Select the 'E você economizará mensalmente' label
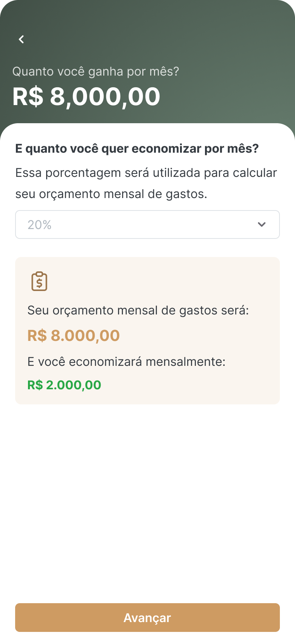 pyautogui.click(x=126, y=362)
